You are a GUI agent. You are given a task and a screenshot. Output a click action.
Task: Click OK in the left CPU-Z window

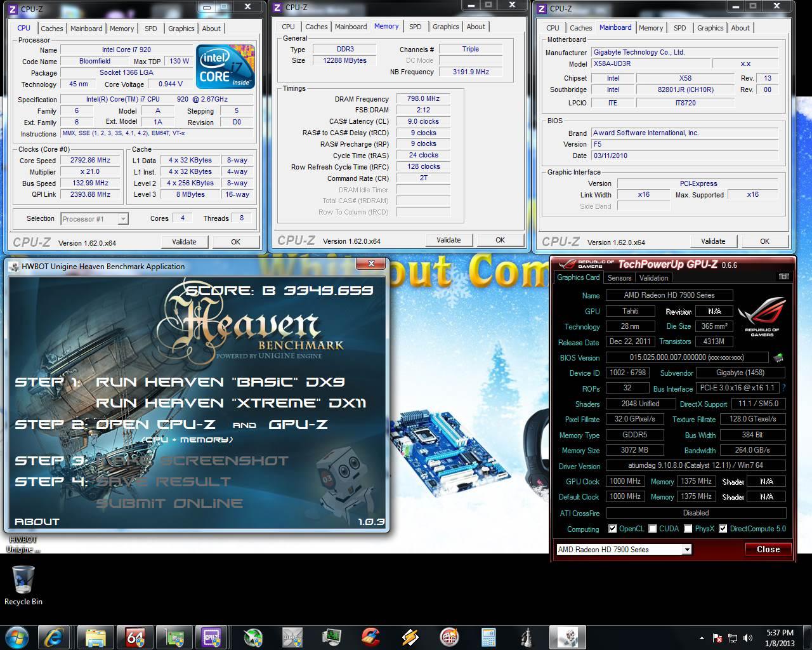tap(235, 242)
